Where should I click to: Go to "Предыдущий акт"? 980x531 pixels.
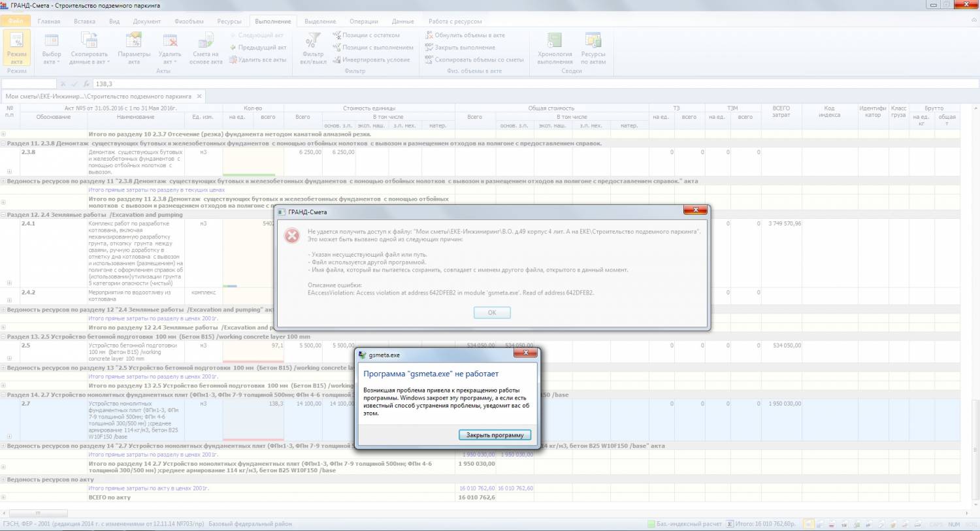click(258, 48)
